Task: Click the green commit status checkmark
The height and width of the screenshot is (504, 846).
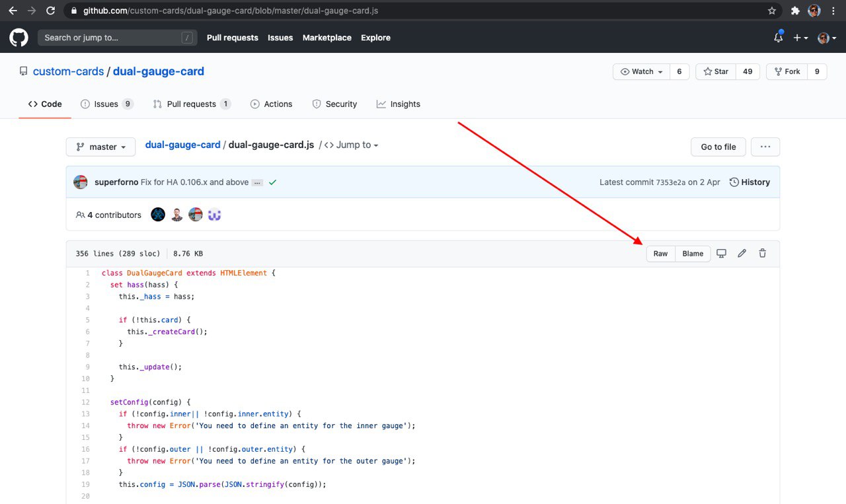Action: pyautogui.click(x=272, y=182)
